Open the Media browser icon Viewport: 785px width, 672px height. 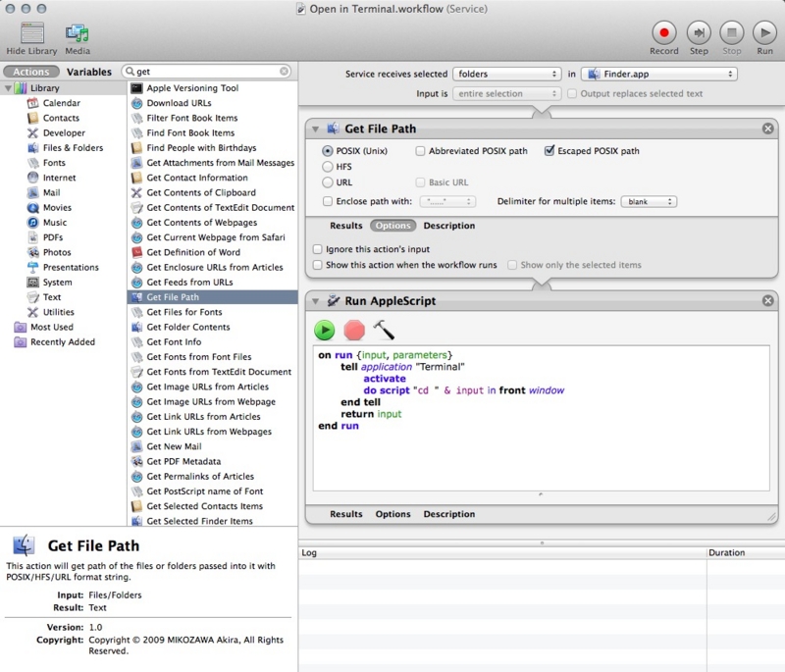pos(78,33)
